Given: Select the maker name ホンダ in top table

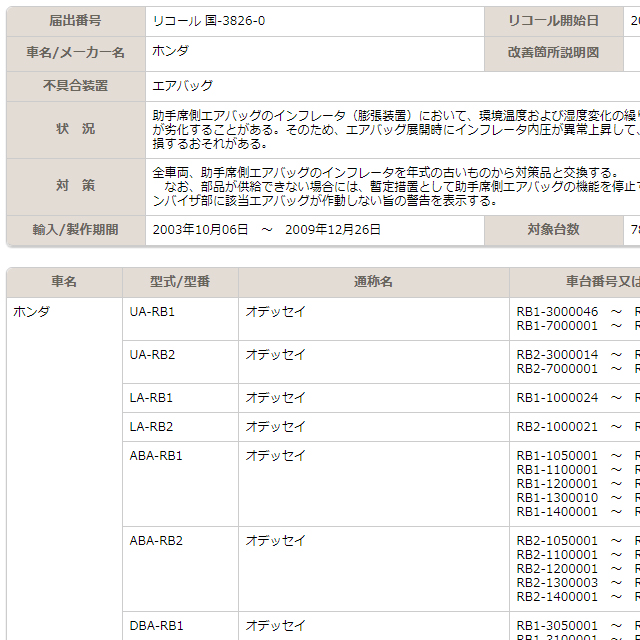Looking at the screenshot, I should [x=171, y=51].
